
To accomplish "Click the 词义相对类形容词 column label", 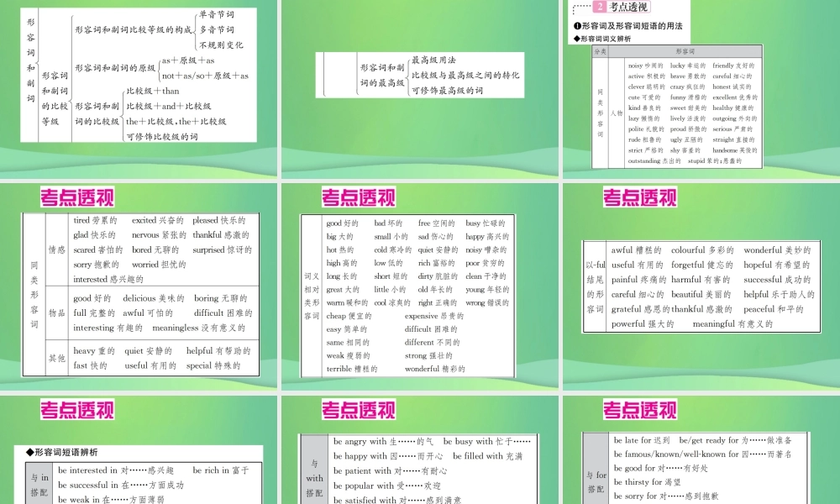I will (x=312, y=296).
